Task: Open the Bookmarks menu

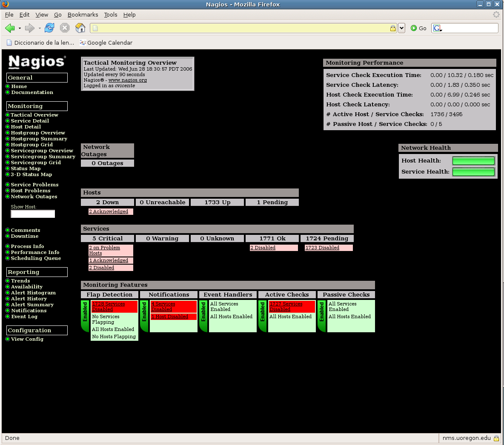Action: (x=83, y=15)
